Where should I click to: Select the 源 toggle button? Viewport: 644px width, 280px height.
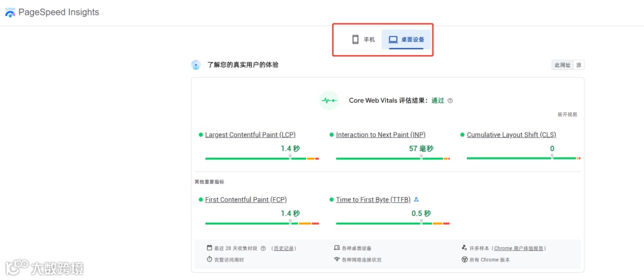coord(578,65)
